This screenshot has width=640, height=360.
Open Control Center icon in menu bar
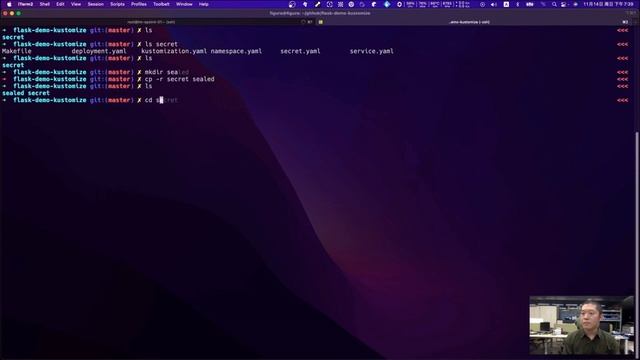(x=564, y=4)
